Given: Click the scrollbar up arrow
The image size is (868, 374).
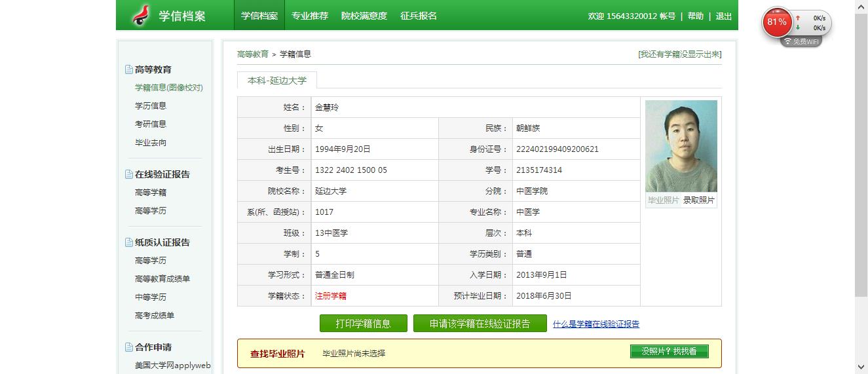Looking at the screenshot, I should point(861,5).
